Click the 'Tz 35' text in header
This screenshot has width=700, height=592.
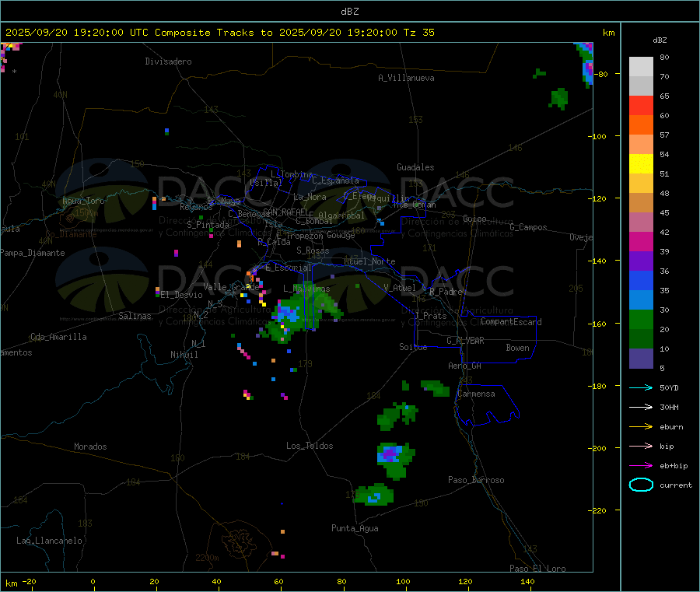point(419,33)
